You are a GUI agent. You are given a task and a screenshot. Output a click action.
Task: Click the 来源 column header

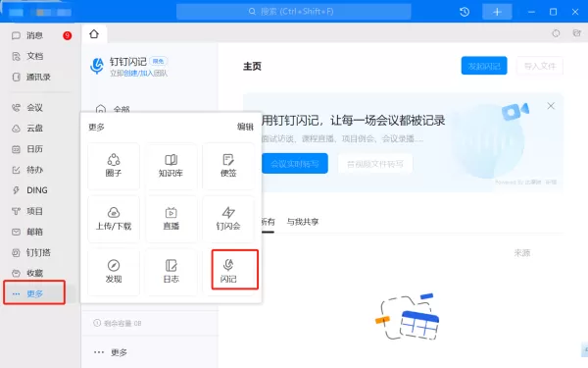pyautogui.click(x=522, y=253)
